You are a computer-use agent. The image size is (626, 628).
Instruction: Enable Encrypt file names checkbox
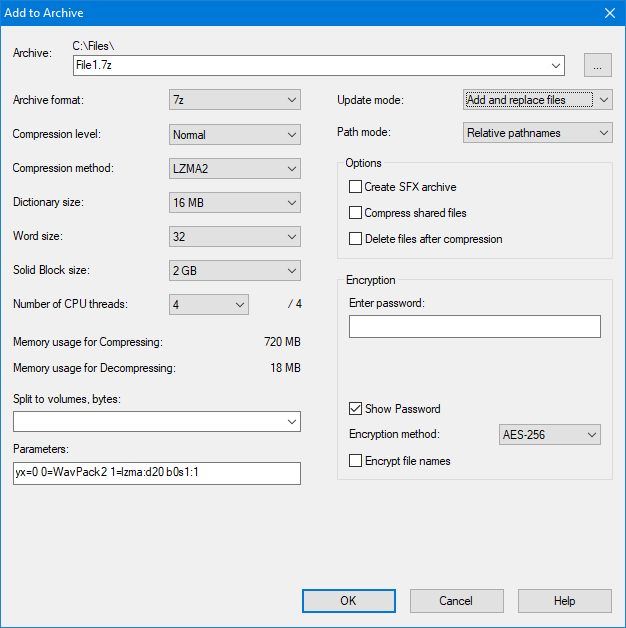(x=355, y=461)
